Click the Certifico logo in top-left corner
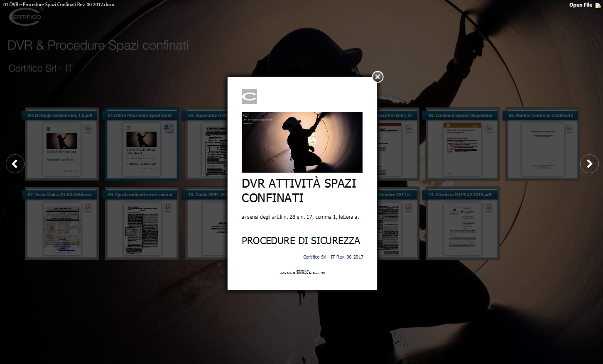This screenshot has height=364, width=603. click(25, 17)
